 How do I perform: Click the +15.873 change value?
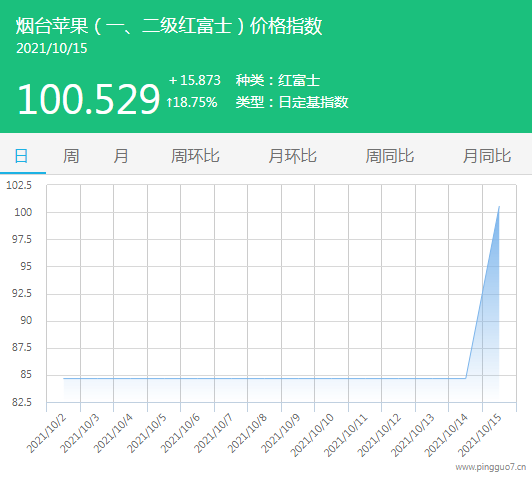[194, 80]
